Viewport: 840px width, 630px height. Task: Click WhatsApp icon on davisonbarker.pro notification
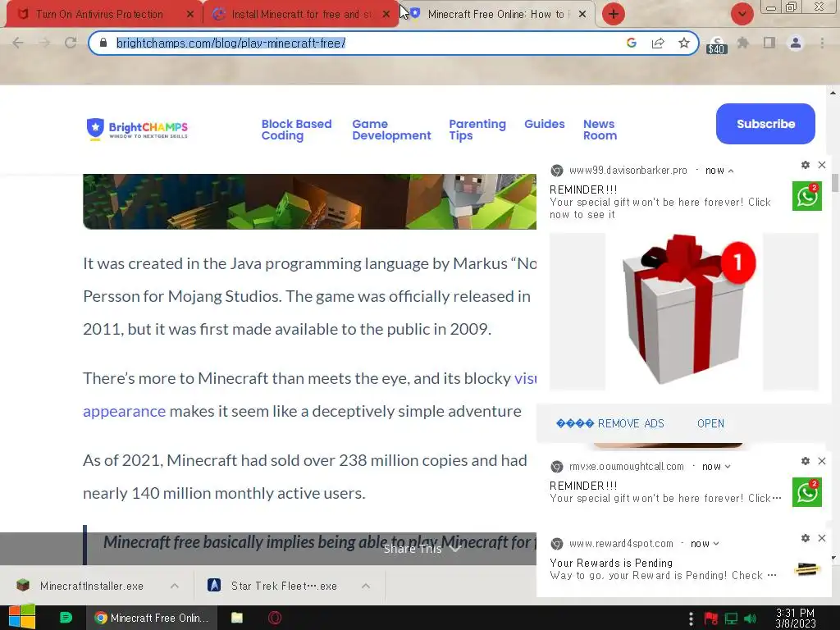(807, 196)
